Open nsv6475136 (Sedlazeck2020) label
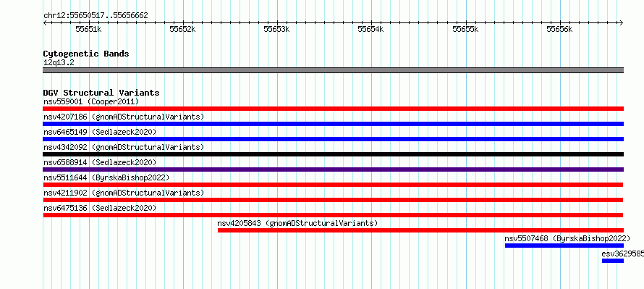 pos(100,208)
